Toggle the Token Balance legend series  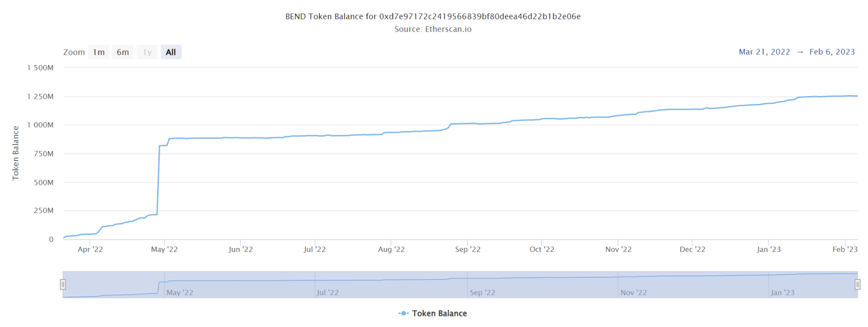(433, 313)
